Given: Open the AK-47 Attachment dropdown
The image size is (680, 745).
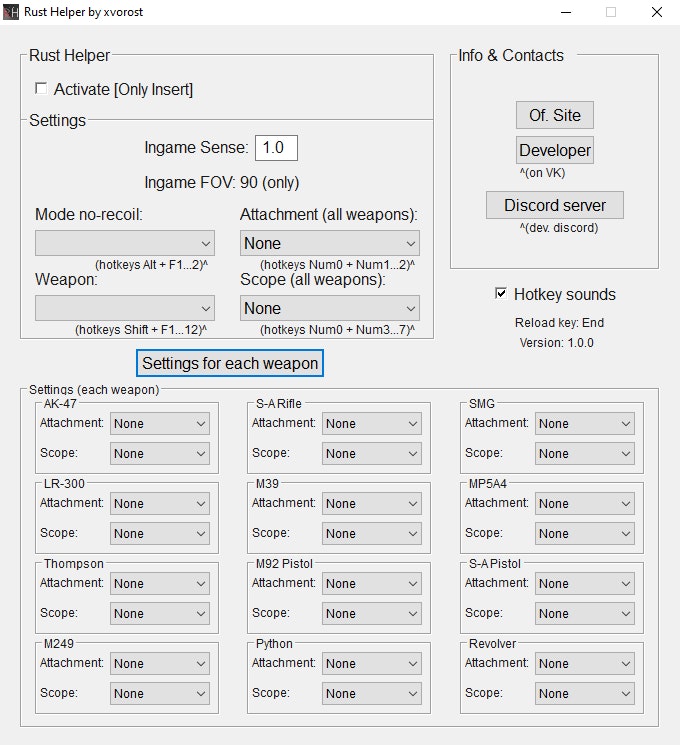Looking at the screenshot, I should pos(160,423).
